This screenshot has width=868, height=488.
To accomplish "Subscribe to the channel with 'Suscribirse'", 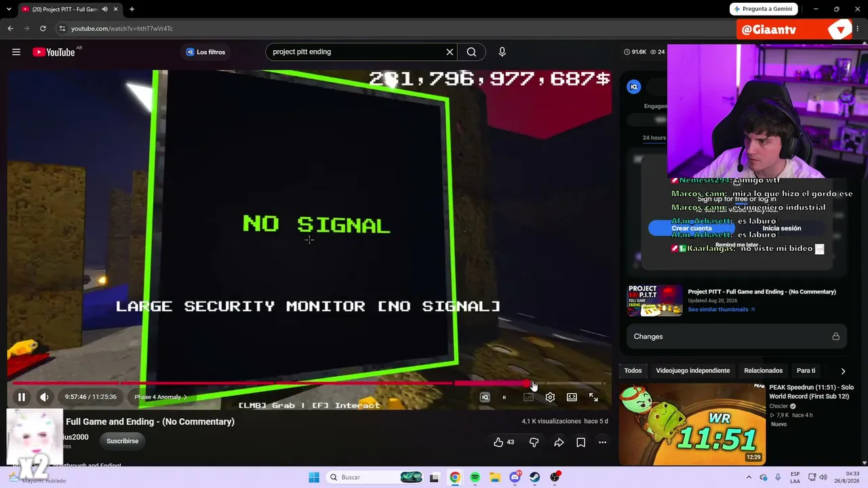I will coord(122,441).
